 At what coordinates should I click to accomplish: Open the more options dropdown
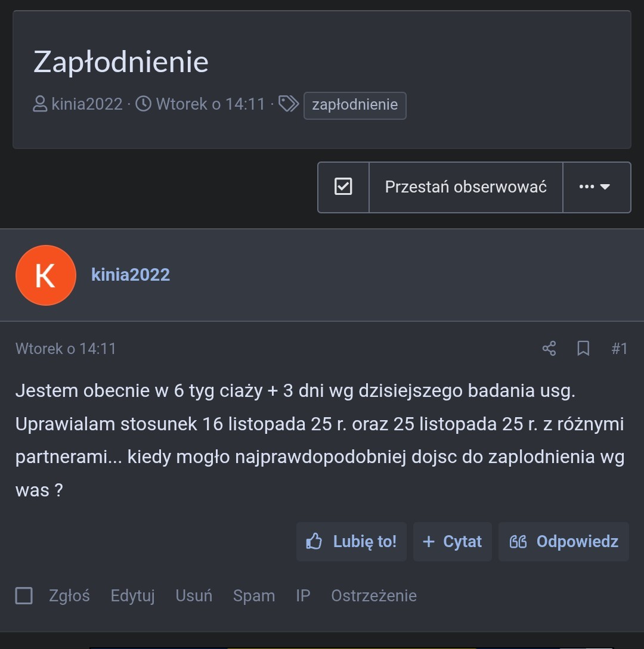coord(596,187)
